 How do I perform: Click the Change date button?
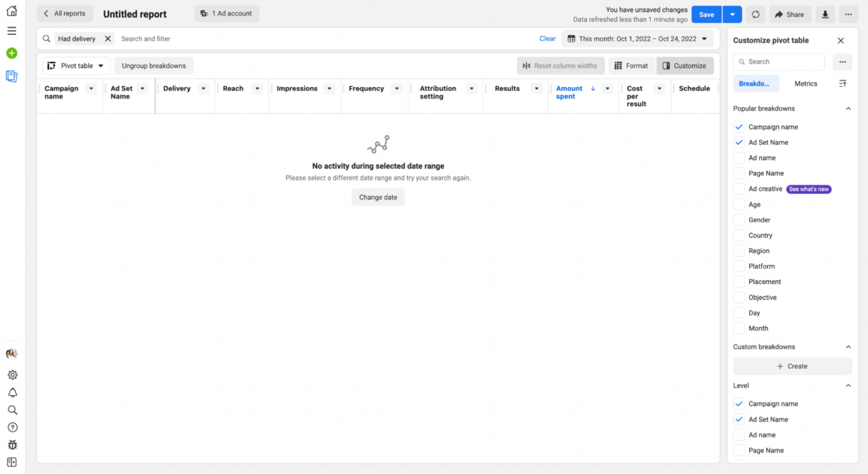tap(378, 197)
